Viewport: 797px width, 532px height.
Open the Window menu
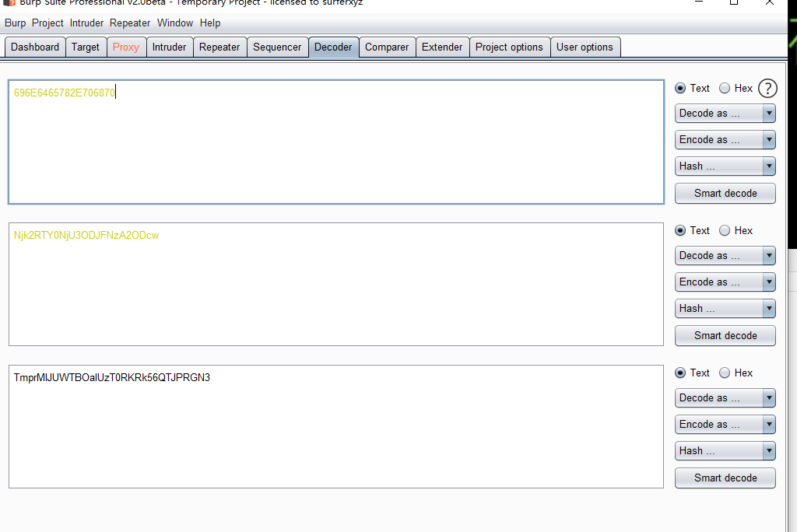(175, 23)
